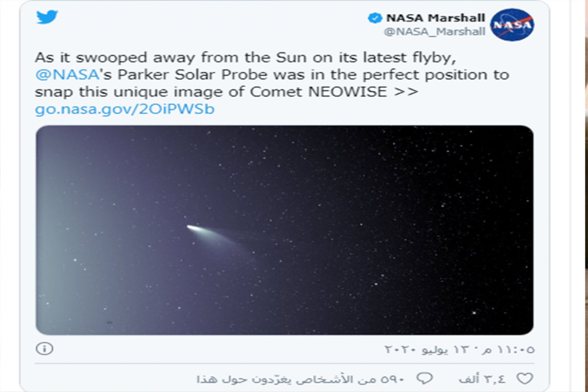Viewport: 588px width, 392px height.
Task: Click the reply speech bubble icon
Action: (424, 378)
